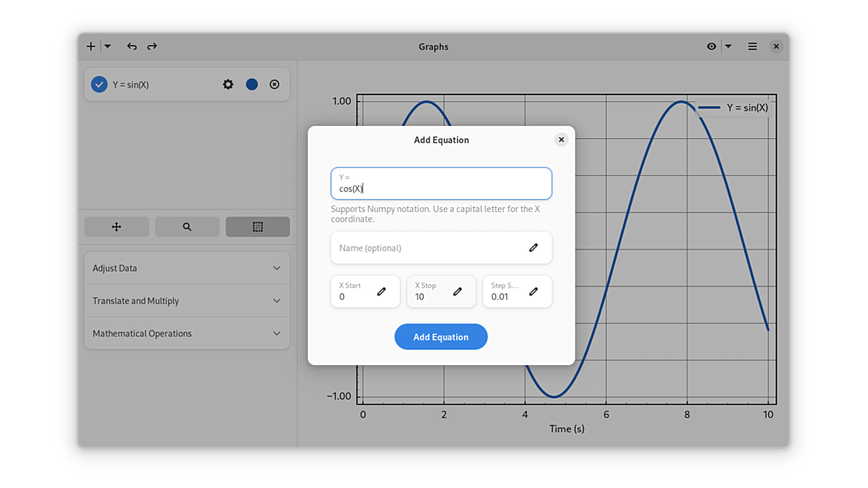Click the X Stop value field
Screen dimensions: 868x488
click(x=441, y=292)
